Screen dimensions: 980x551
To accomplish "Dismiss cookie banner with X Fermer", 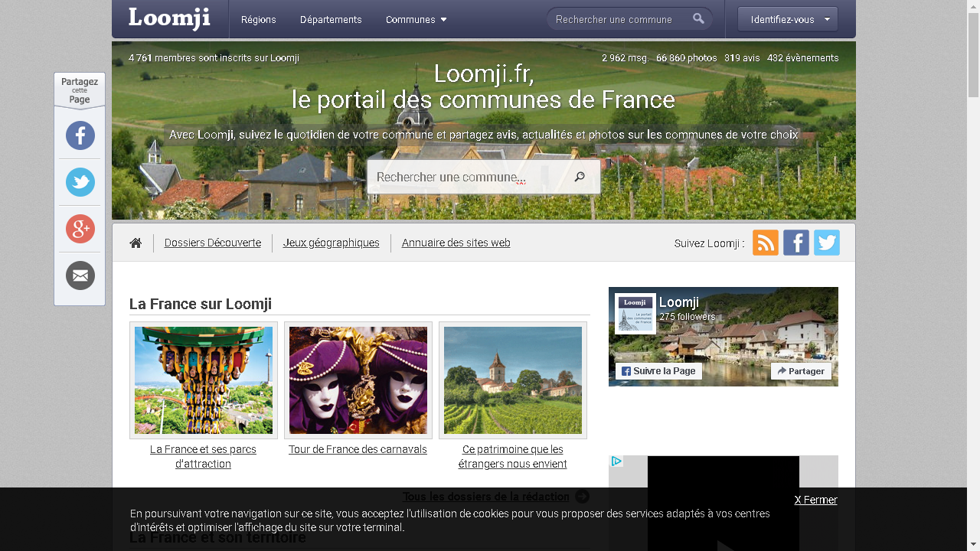I will click(815, 500).
